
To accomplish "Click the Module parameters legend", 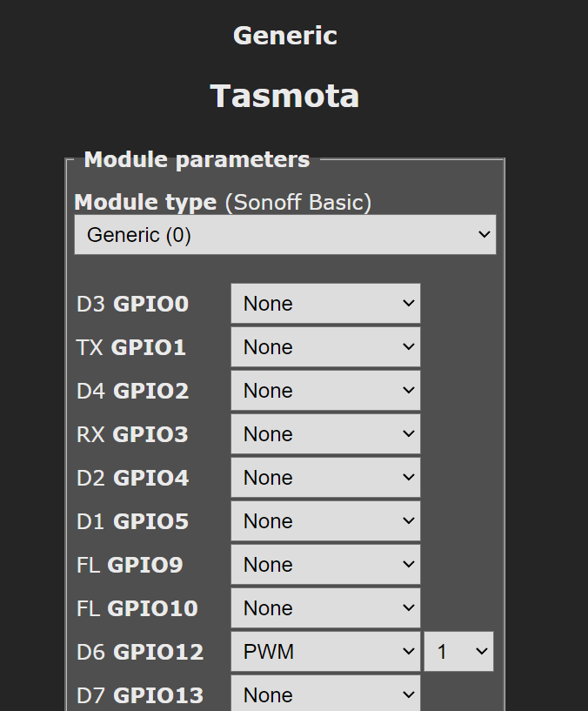I will pyautogui.click(x=197, y=159).
